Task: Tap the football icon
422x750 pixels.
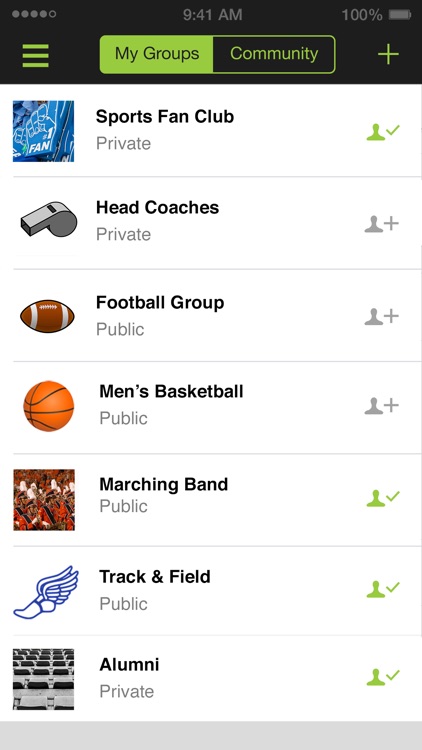Action: click(47, 316)
